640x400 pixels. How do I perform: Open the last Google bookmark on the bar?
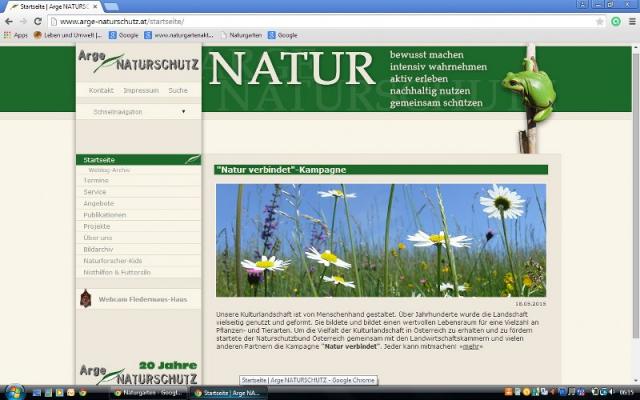282,36
